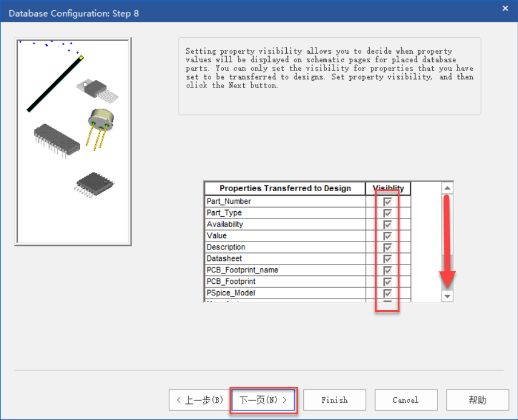Viewport: 518px width, 420px height.
Task: Click the long DIP chip image
Action: point(56,138)
